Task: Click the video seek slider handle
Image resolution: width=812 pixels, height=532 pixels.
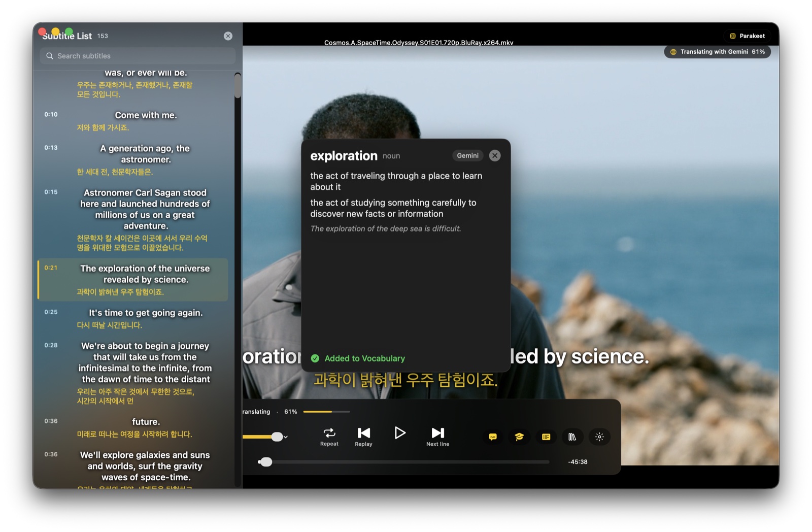Action: pos(265,462)
